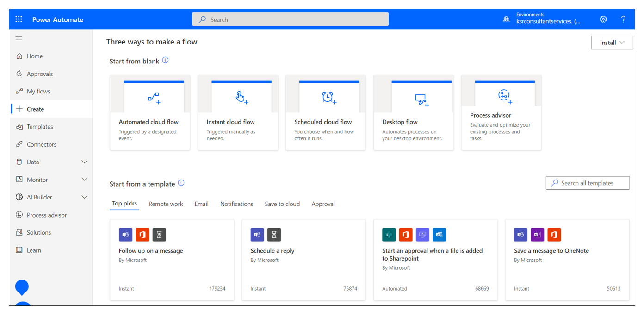Choose Automated cloud flow card
This screenshot has height=311, width=644.
150,112
